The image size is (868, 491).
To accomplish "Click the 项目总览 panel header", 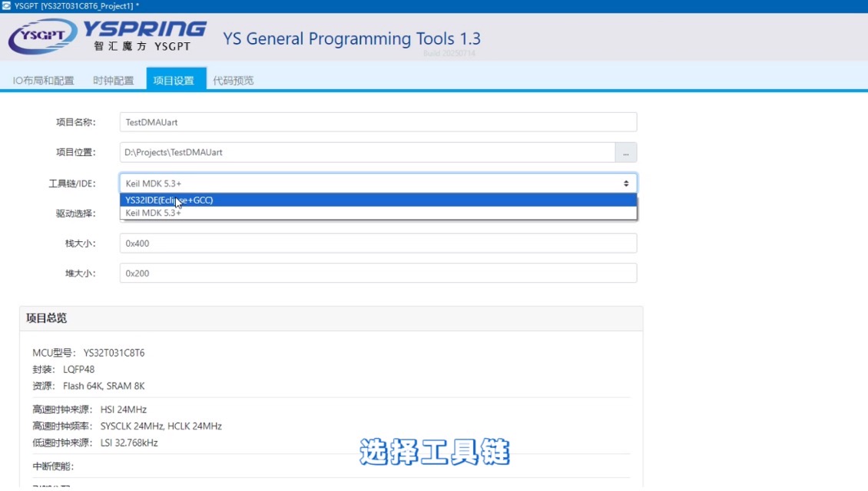I will 331,318.
